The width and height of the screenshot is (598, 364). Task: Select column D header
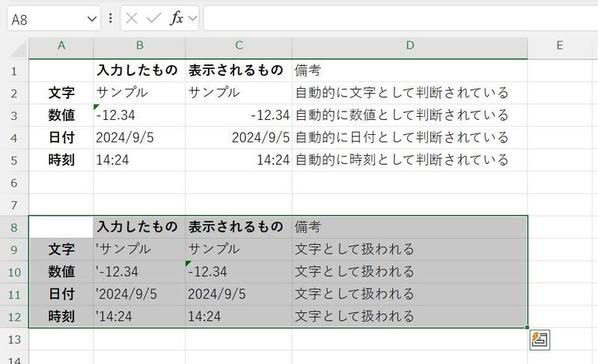[410, 46]
